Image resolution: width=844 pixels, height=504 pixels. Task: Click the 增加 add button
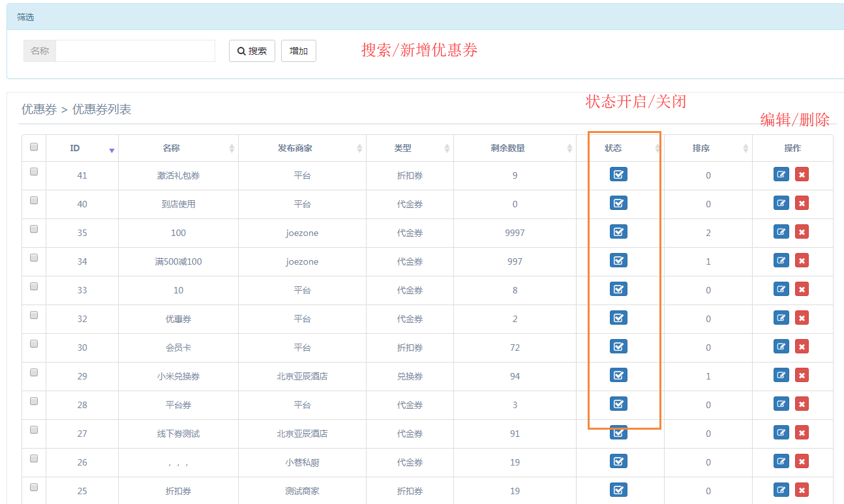299,51
